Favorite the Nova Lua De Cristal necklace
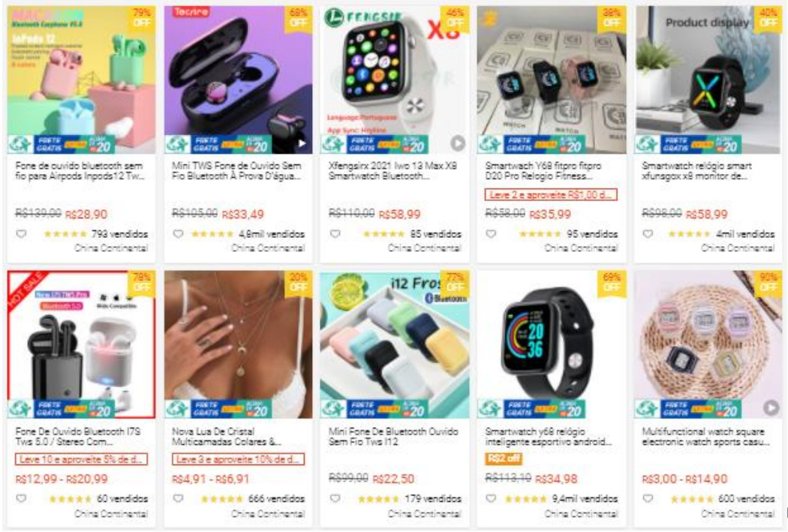This screenshot has height=532, width=788. [178, 499]
